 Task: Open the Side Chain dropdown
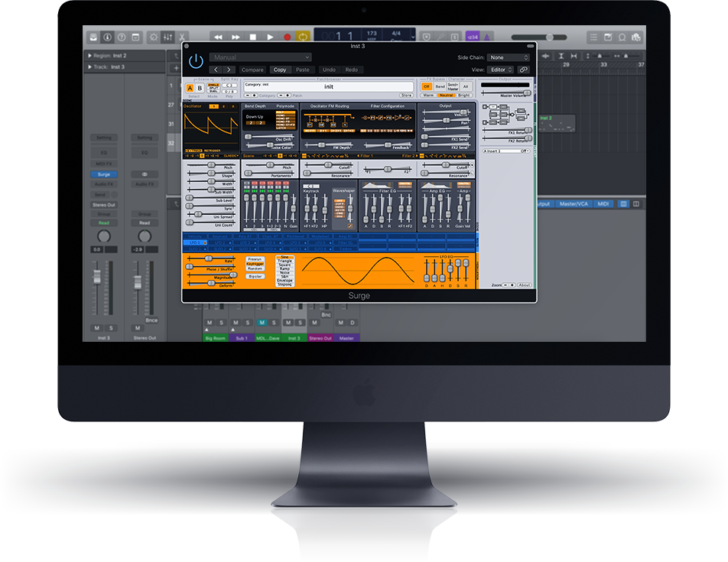point(509,57)
